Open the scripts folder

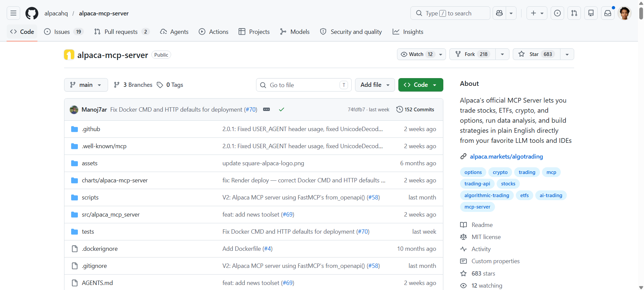(90, 197)
